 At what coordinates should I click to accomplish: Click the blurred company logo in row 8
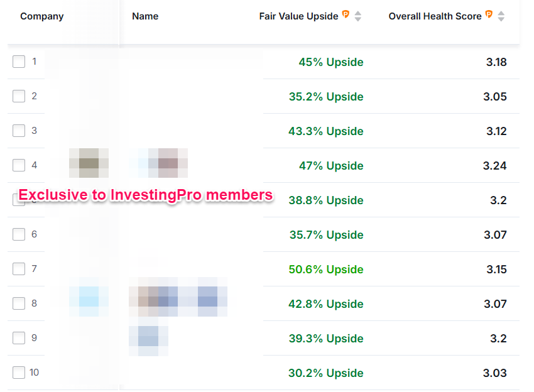point(89,297)
